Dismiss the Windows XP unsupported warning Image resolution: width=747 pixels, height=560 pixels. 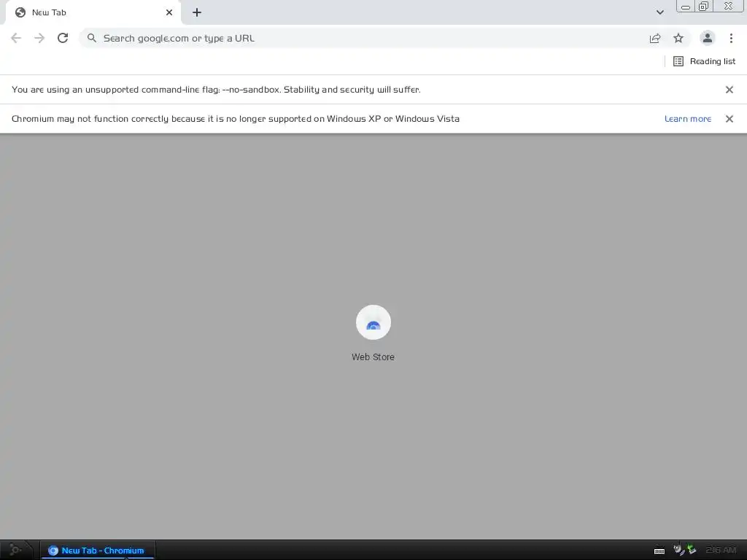point(729,119)
